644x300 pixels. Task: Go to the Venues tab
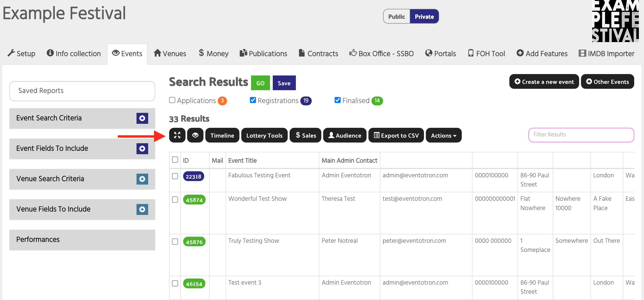coord(170,53)
